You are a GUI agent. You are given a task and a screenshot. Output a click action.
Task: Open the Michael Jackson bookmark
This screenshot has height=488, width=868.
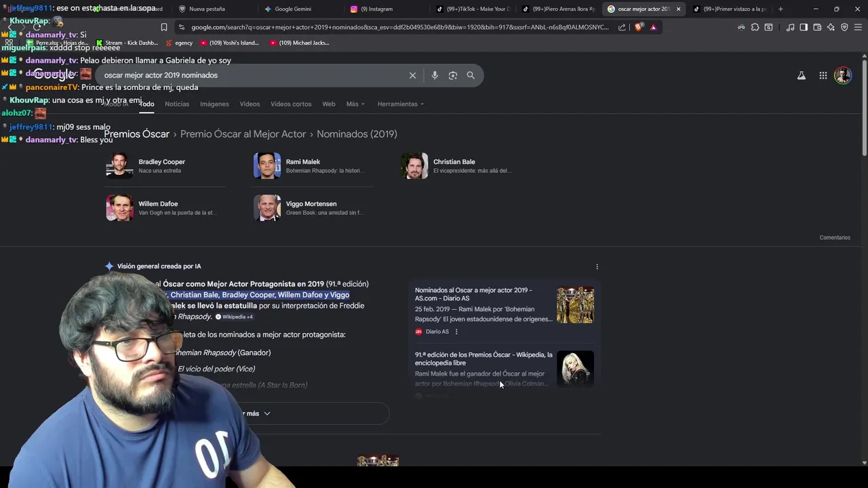coord(299,43)
